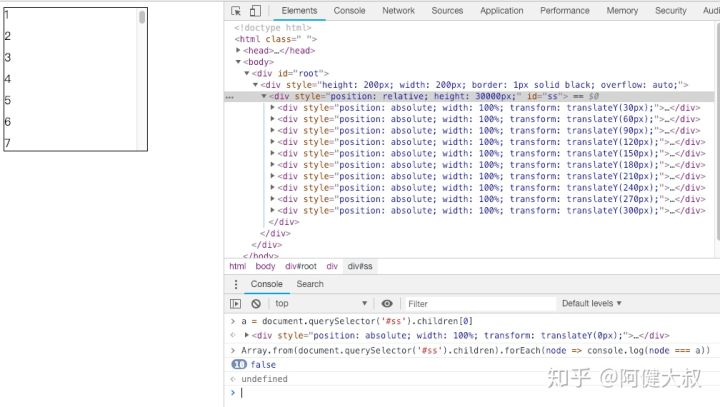Select body in the breadcrumb bar

pos(265,266)
